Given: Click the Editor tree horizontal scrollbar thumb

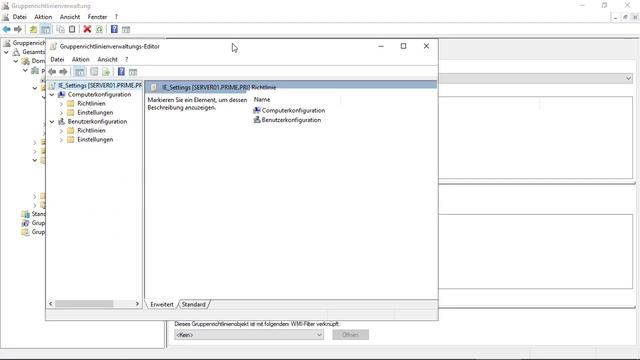Looking at the screenshot, I should [x=84, y=304].
